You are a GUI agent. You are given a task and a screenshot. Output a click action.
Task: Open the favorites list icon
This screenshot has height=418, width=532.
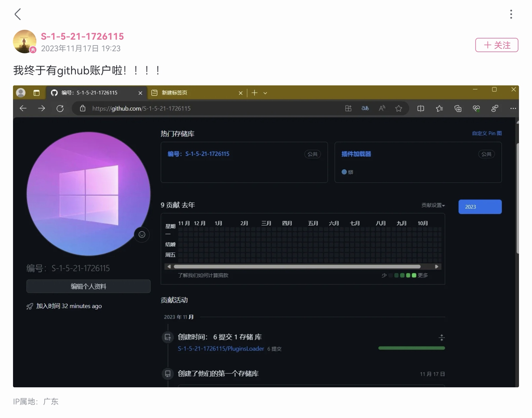tap(439, 108)
